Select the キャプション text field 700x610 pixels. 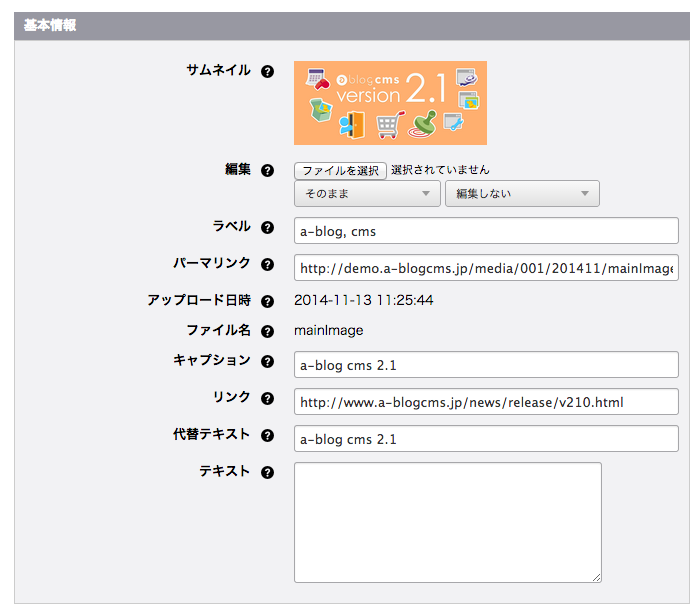[x=486, y=365]
